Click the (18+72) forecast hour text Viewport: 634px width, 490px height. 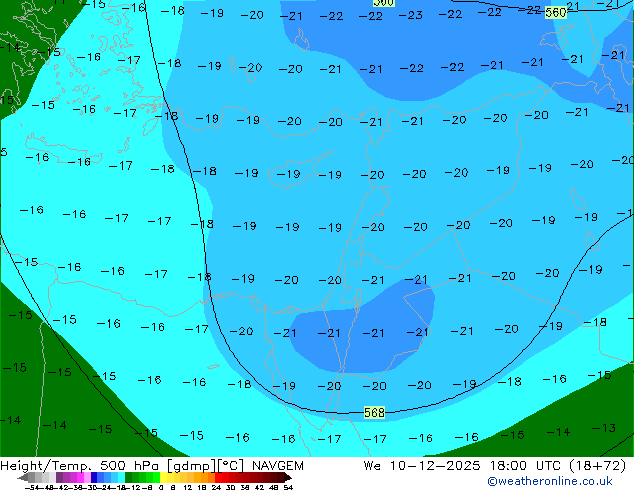pyautogui.click(x=597, y=466)
